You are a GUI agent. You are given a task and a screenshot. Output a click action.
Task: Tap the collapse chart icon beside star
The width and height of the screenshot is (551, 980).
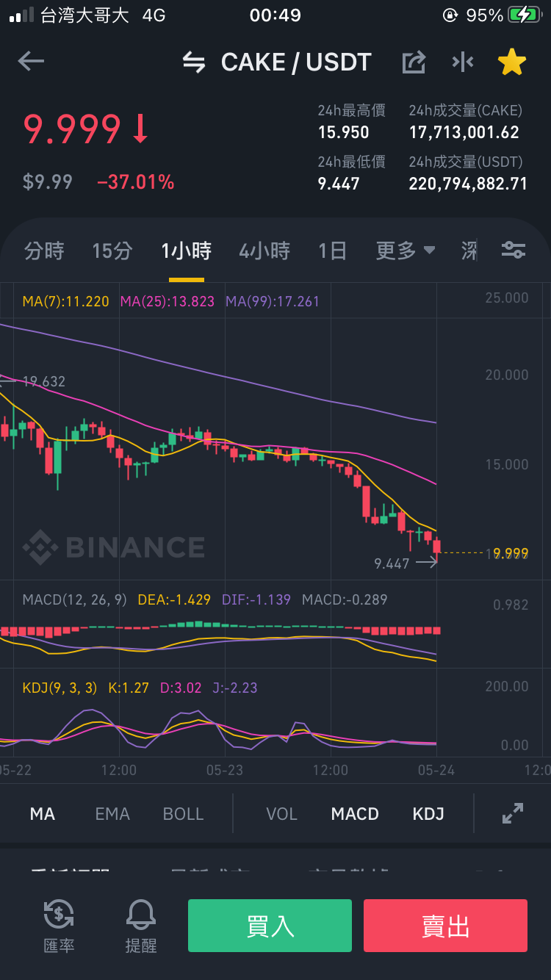(463, 62)
